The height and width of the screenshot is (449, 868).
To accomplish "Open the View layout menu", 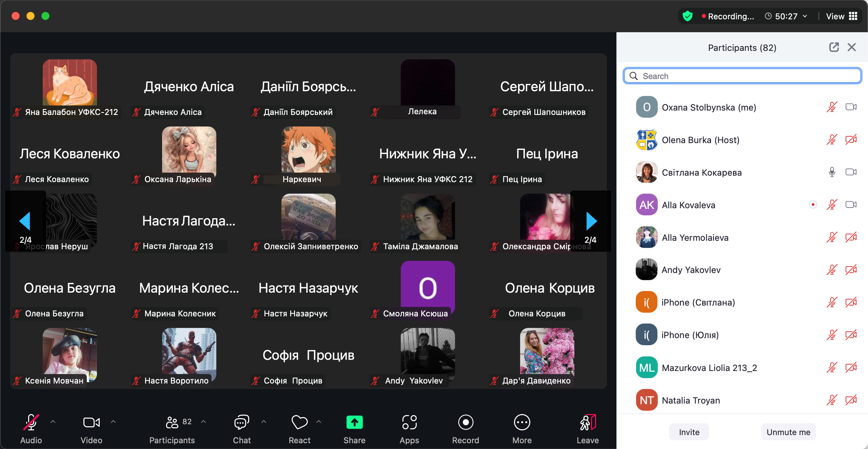I will [842, 16].
